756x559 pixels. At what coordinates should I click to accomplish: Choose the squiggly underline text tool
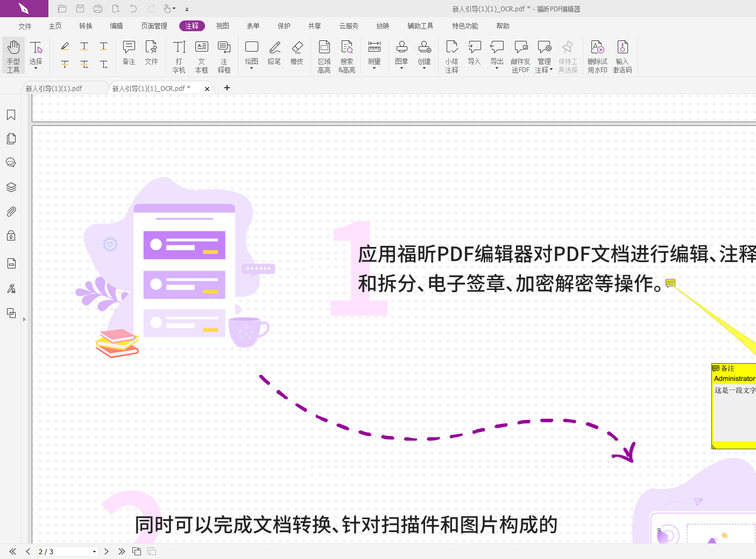click(x=84, y=46)
